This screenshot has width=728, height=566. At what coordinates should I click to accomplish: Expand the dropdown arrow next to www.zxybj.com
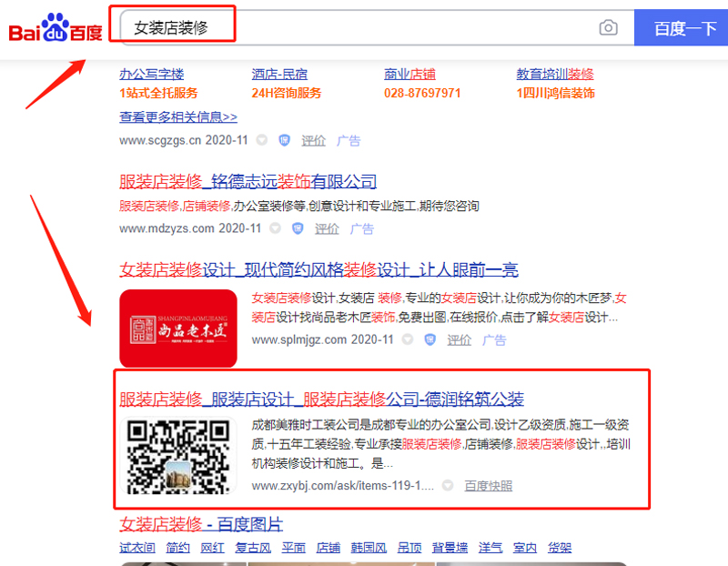[x=448, y=486]
